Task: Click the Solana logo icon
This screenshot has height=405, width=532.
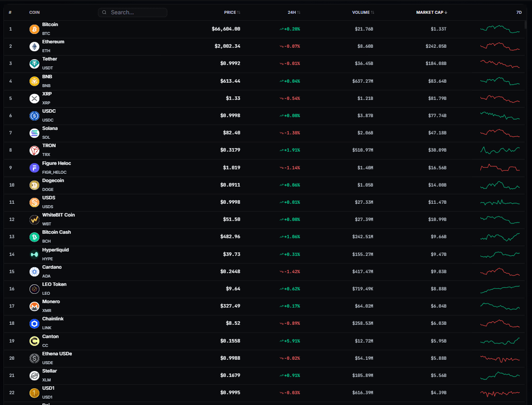Action: [34, 133]
